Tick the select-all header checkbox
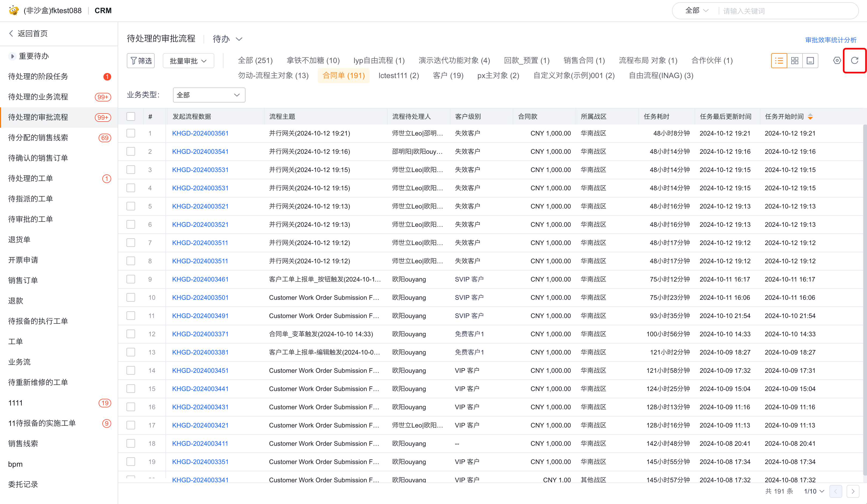The image size is (867, 504). (x=131, y=116)
